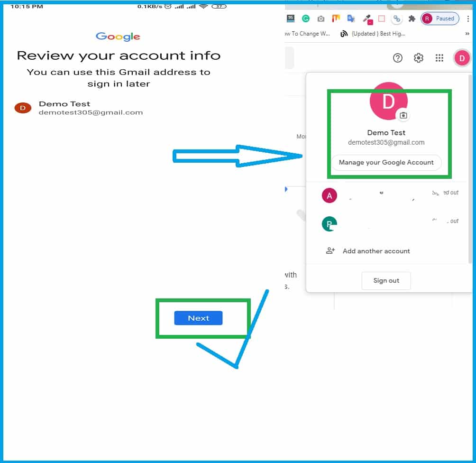Image resolution: width=476 pixels, height=463 pixels.
Task: Click the Sign out button
Action: (x=386, y=280)
